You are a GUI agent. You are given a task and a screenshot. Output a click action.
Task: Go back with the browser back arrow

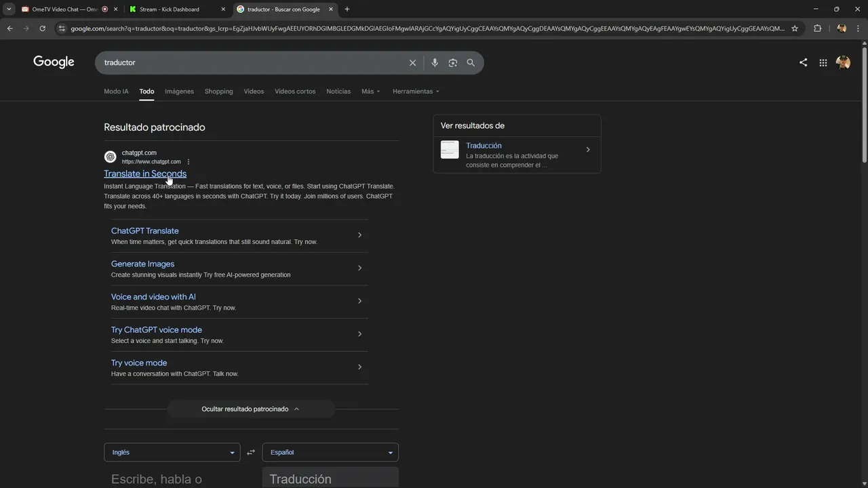[9, 28]
